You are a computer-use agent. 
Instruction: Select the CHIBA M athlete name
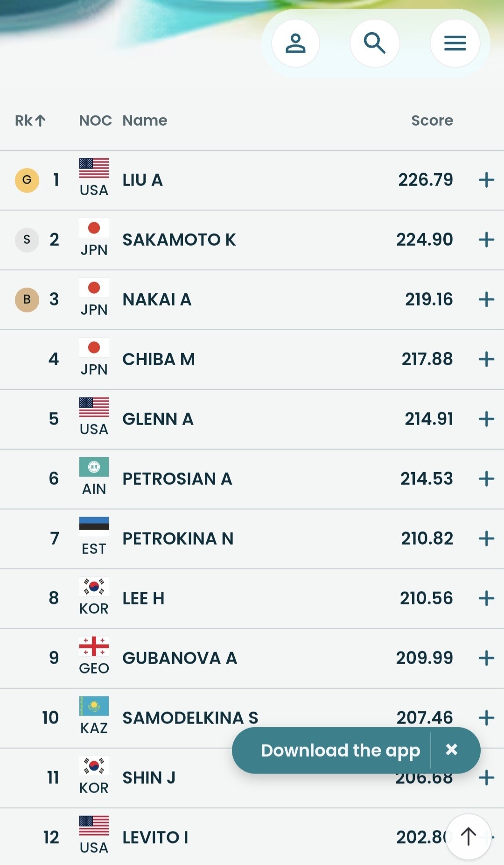click(x=159, y=359)
